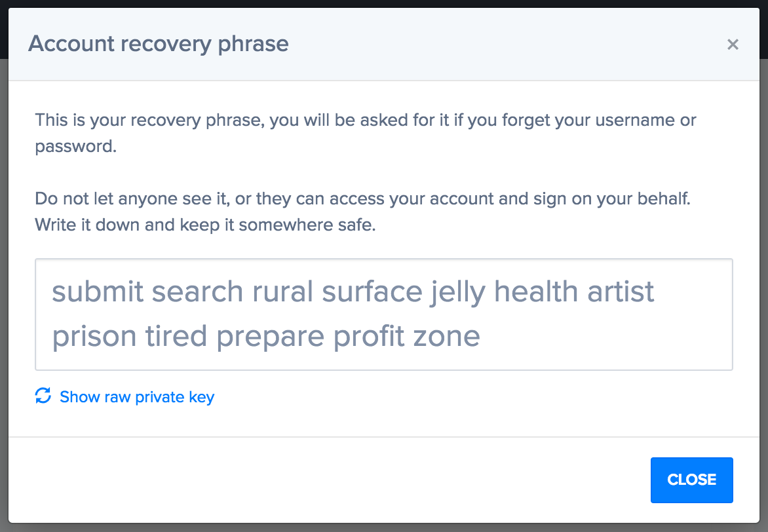The width and height of the screenshot is (768, 532).
Task: Click the word 'artist' in the phrase
Action: tap(621, 292)
